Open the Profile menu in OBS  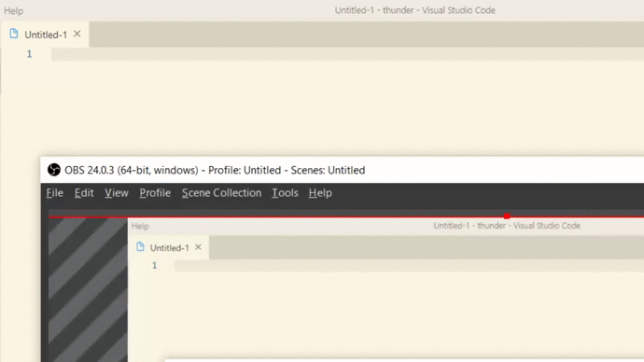(x=155, y=193)
